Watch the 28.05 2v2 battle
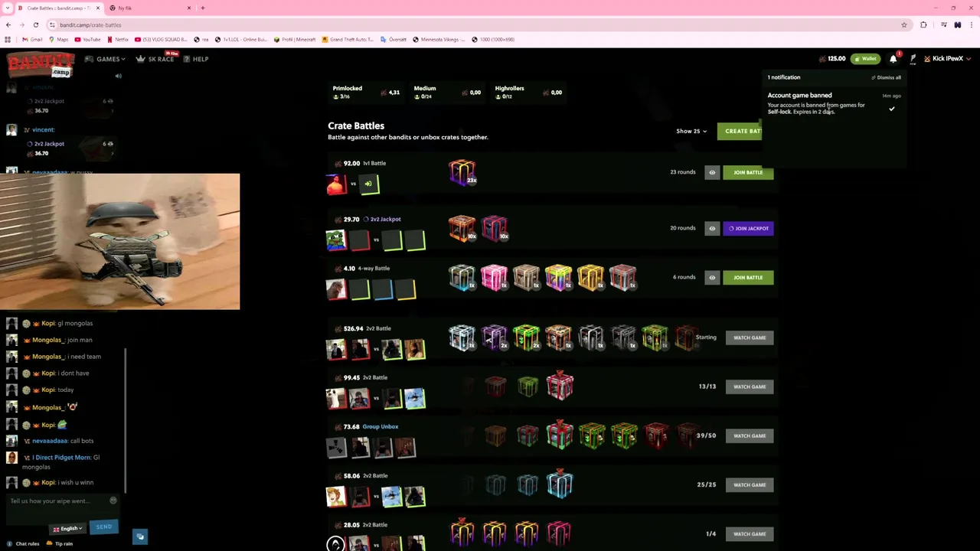 click(750, 533)
